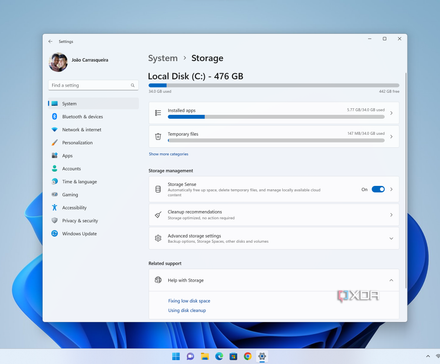Viewport: 440px width, 364px height.
Task: Click the Accessibility figure icon
Action: (x=55, y=207)
